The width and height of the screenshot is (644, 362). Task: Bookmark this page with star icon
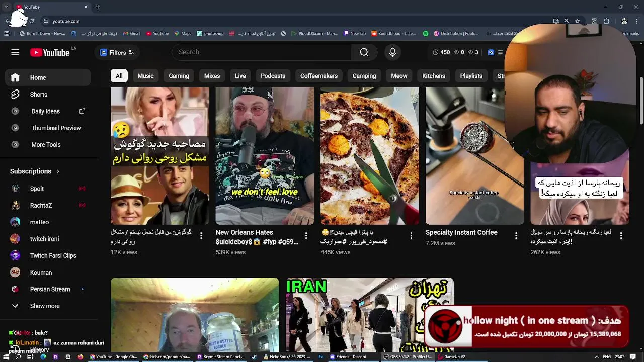pos(578,21)
